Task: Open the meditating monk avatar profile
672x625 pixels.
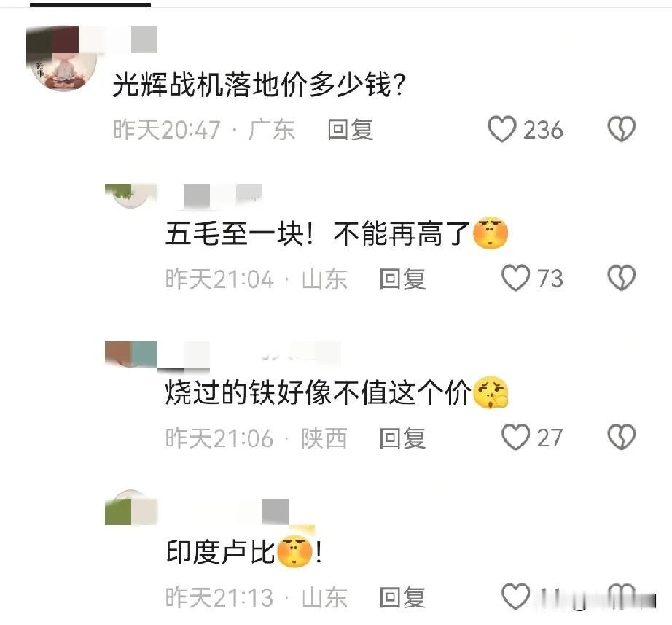Action: [x=62, y=58]
